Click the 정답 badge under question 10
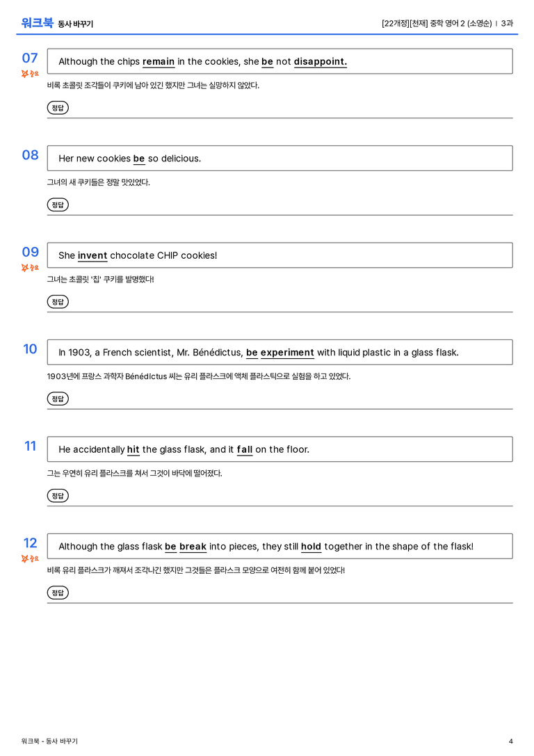Viewport: 534px width, 756px height. coord(58,399)
